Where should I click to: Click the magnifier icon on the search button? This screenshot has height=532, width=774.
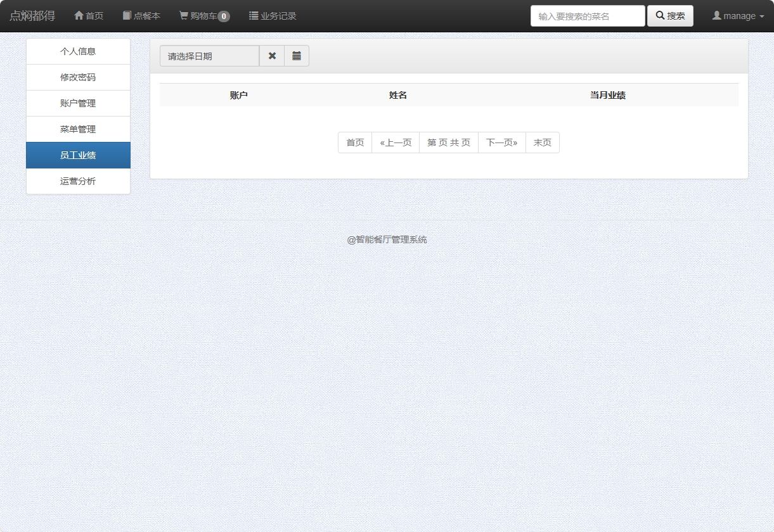[x=661, y=15]
